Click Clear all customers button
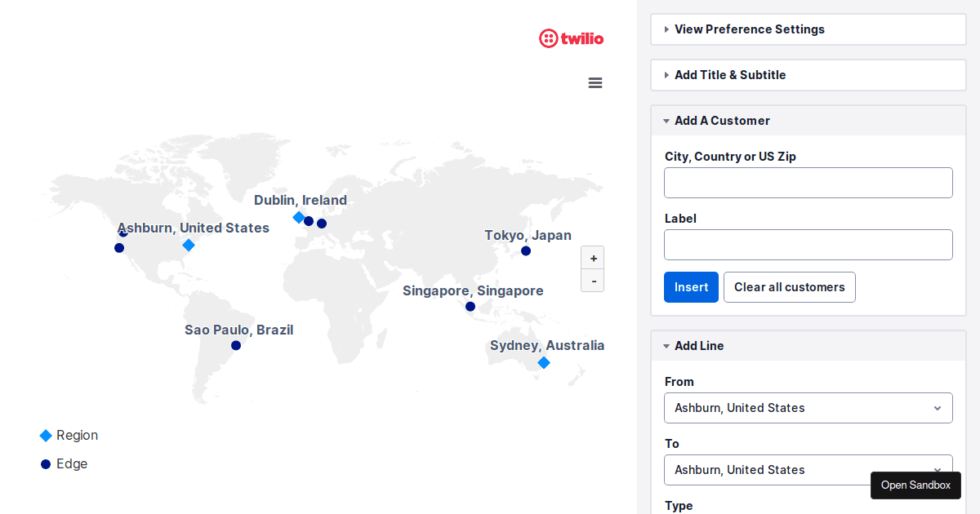The height and width of the screenshot is (514, 980). (789, 287)
